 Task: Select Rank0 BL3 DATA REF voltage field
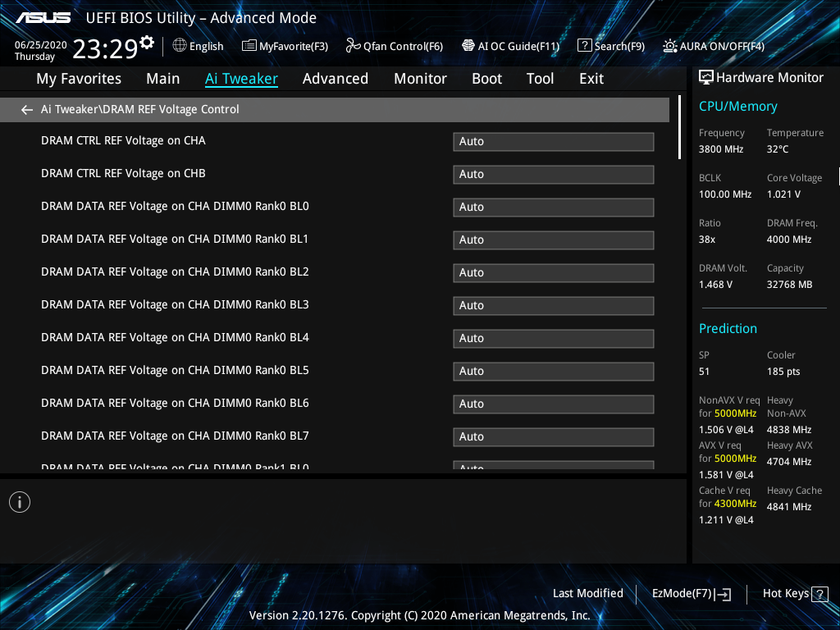pos(554,305)
